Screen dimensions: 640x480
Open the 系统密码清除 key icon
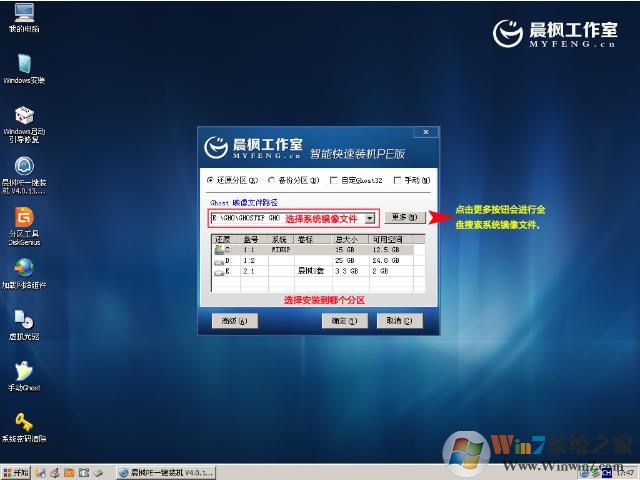[x=23, y=423]
